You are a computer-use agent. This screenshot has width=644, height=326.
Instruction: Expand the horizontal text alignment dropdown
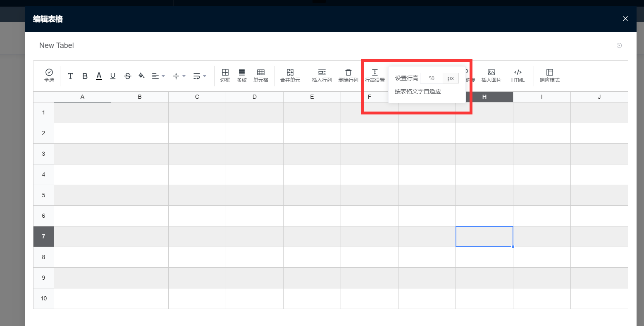[158, 76]
